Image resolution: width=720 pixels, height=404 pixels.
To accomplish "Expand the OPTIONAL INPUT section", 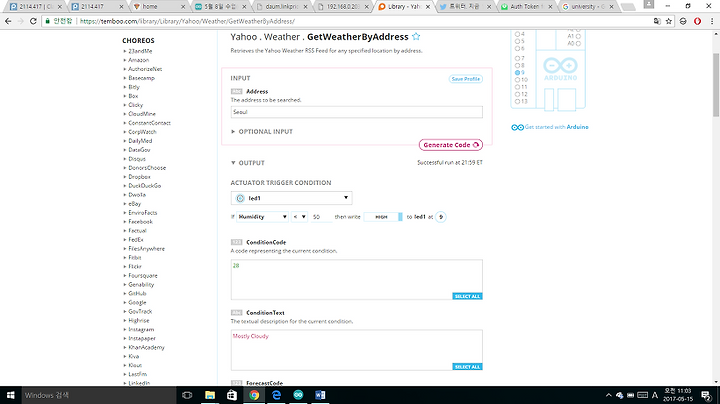I will click(262, 131).
